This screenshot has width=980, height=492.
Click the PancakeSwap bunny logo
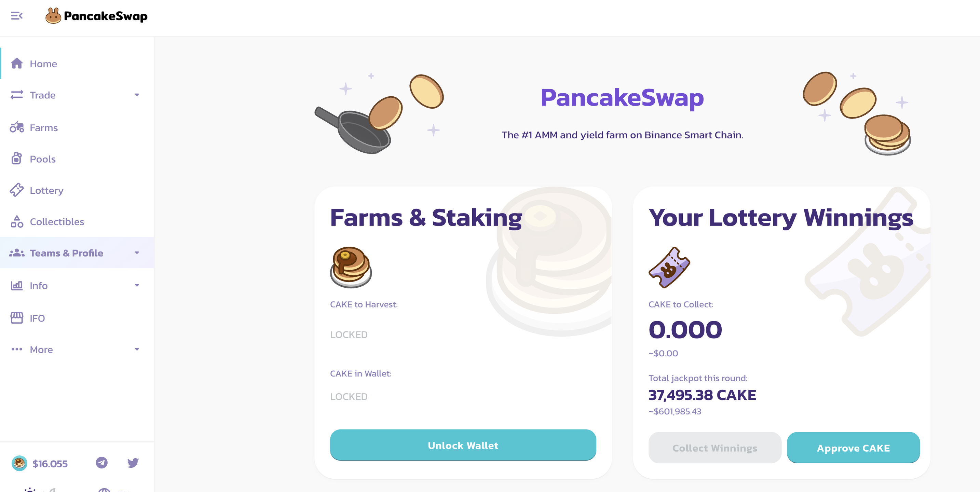tap(53, 16)
